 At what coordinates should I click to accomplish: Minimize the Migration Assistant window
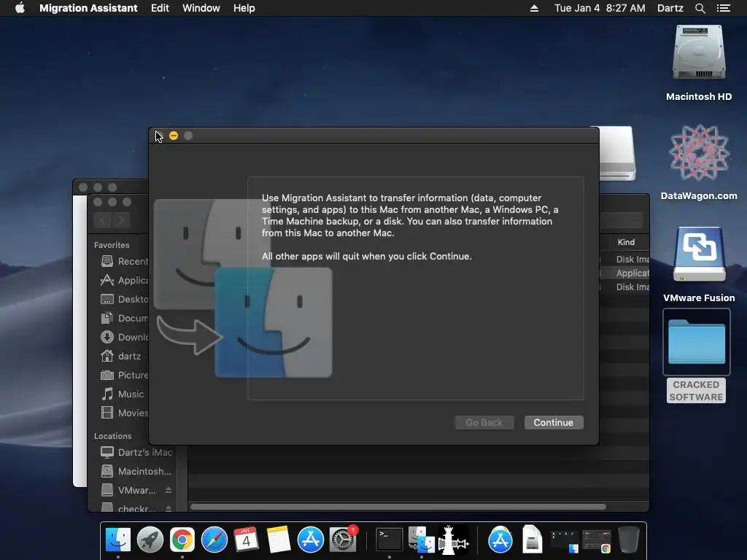click(x=174, y=136)
